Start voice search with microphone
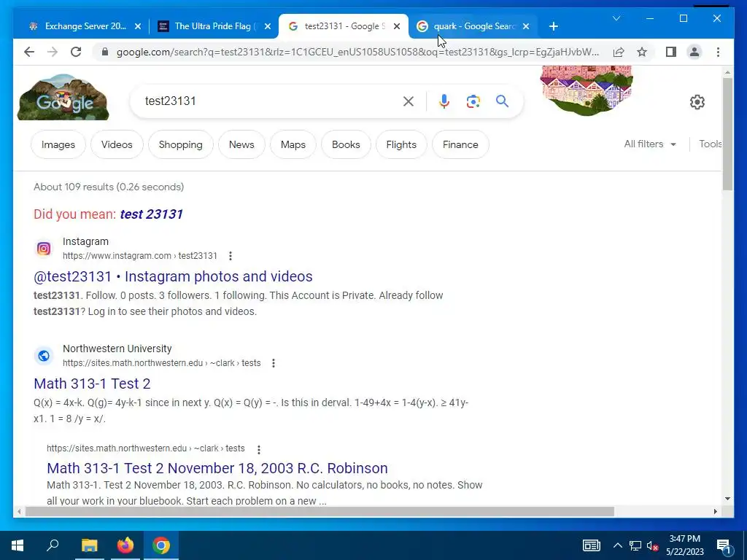Screen dimensions: 747x560 tap(444, 101)
